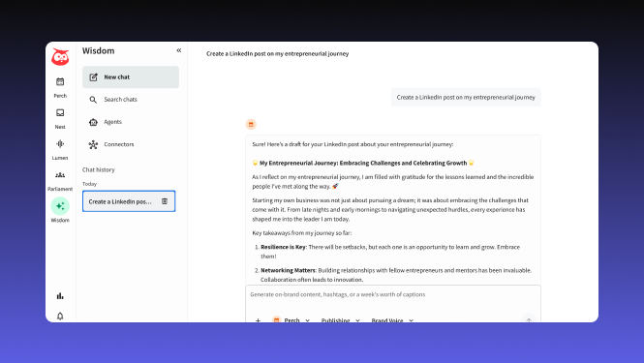The image size is (644, 363).
Task: Click the Search chats magnifier icon
Action: [x=93, y=100]
